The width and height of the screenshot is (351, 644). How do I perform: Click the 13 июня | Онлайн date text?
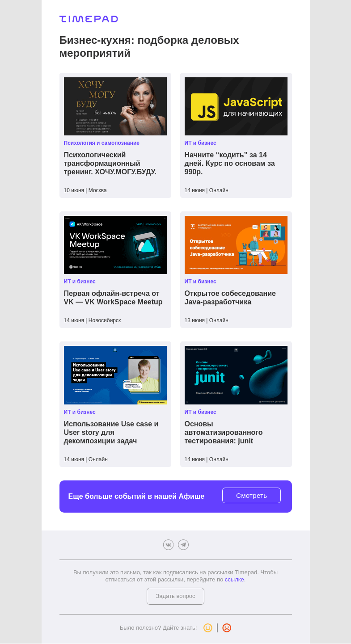pos(207,320)
